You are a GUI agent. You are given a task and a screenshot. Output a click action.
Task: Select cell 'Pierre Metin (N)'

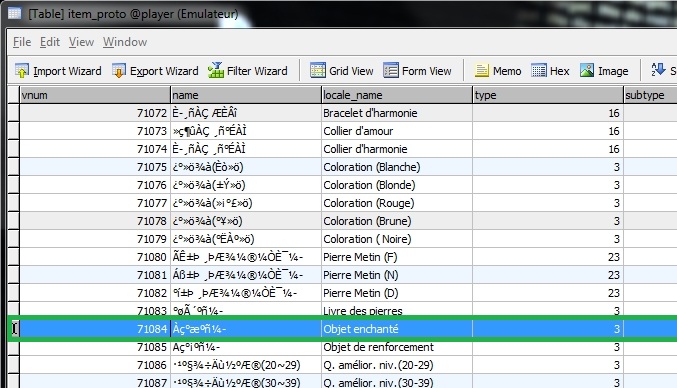pos(397,275)
